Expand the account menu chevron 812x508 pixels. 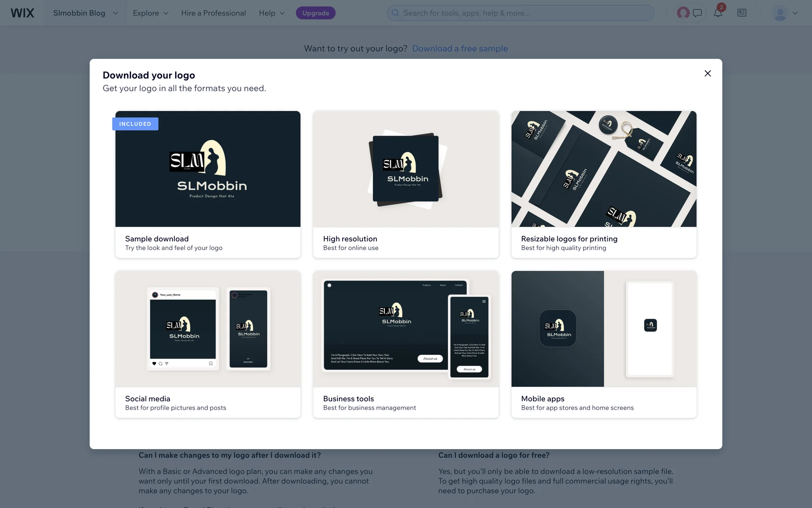pyautogui.click(x=795, y=13)
